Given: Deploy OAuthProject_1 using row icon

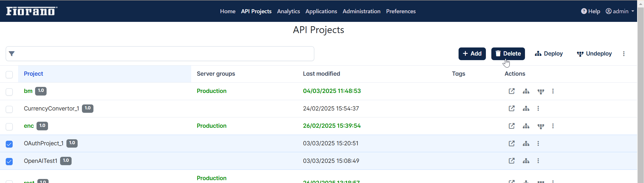Looking at the screenshot, I should [x=526, y=144].
